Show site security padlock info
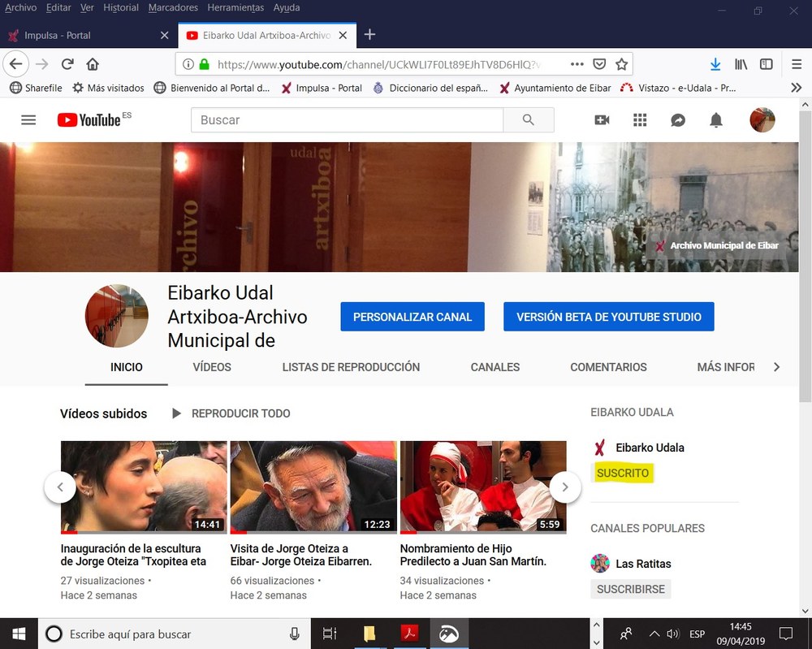 tap(205, 64)
